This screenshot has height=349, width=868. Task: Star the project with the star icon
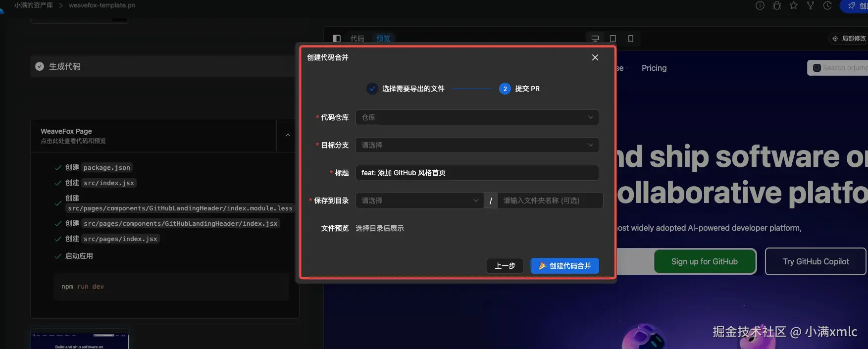pyautogui.click(x=794, y=5)
